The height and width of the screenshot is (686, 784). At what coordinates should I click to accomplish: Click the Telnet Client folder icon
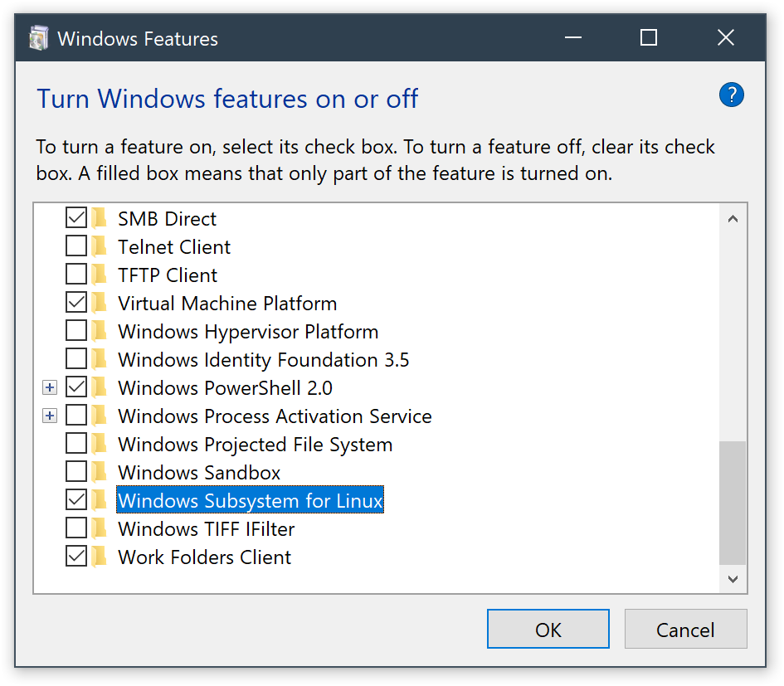(x=100, y=246)
